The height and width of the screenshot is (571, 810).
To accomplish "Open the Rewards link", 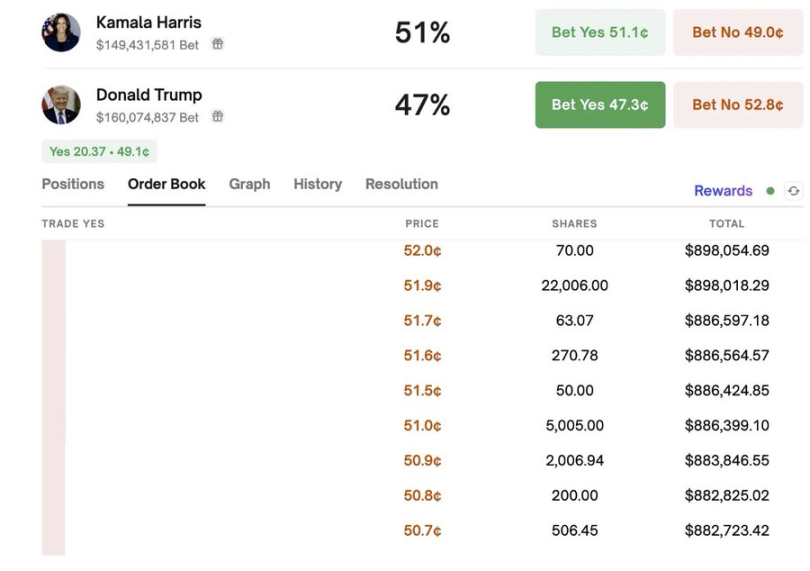I will [x=723, y=191].
